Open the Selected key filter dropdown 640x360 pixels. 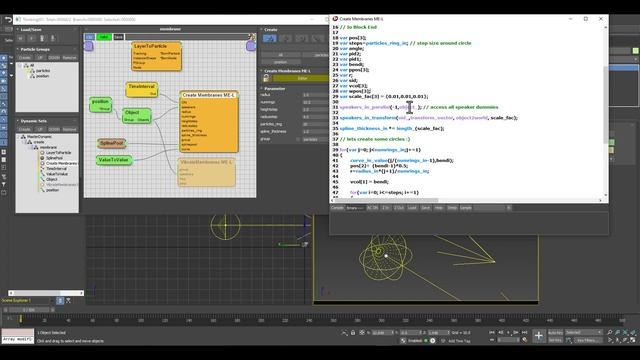pyautogui.click(x=584, y=333)
